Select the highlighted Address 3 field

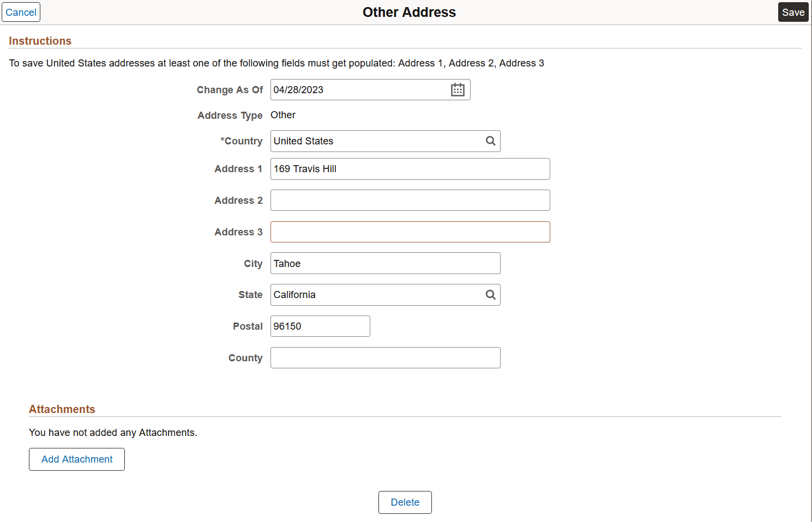[409, 232]
